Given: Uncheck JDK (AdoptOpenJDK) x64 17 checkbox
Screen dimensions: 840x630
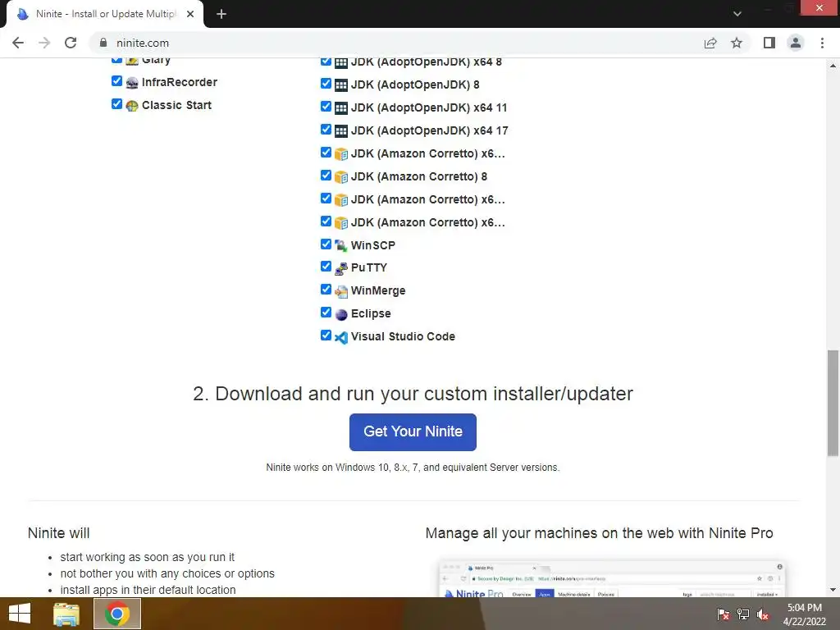Looking at the screenshot, I should point(326,130).
